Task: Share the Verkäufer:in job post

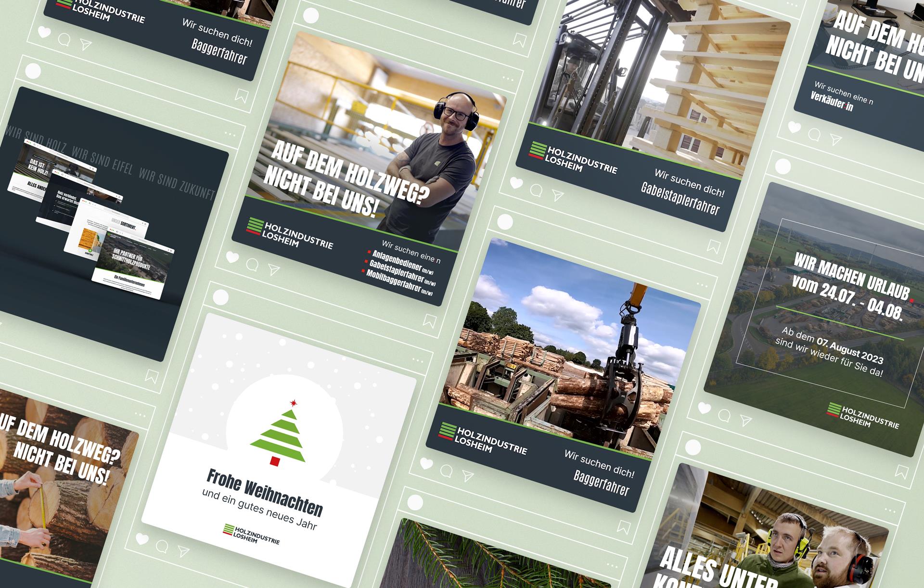Action: 836,140
